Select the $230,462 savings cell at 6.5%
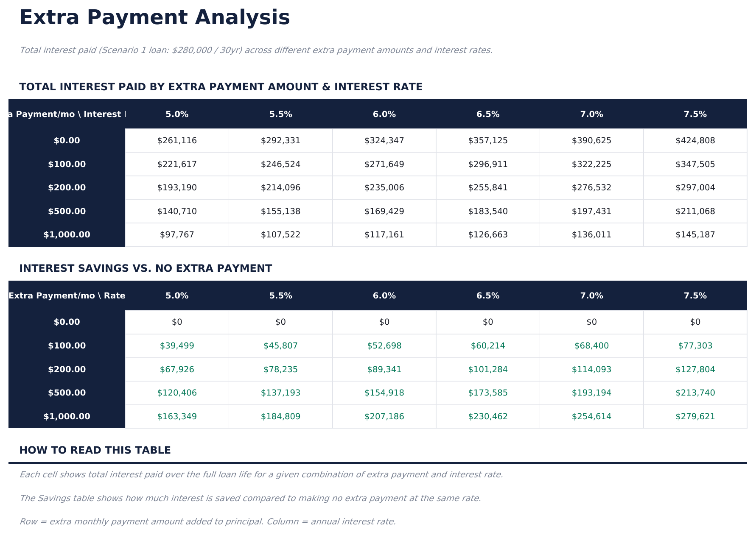 click(488, 416)
